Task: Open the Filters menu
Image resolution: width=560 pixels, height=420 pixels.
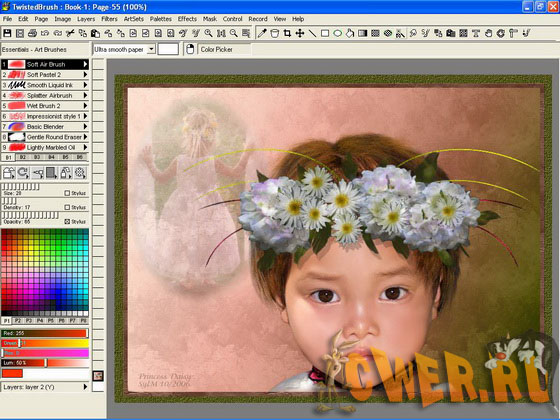Action: click(x=109, y=19)
